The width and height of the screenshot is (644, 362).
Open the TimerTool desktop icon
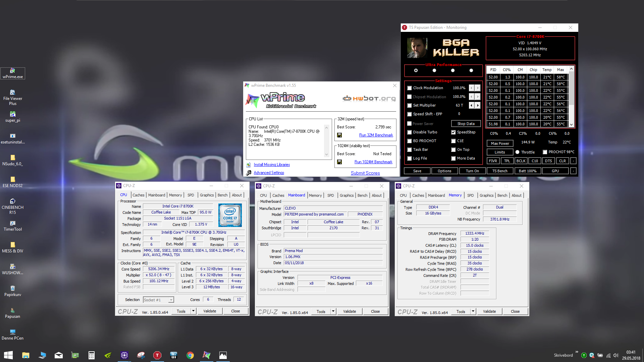point(13,226)
